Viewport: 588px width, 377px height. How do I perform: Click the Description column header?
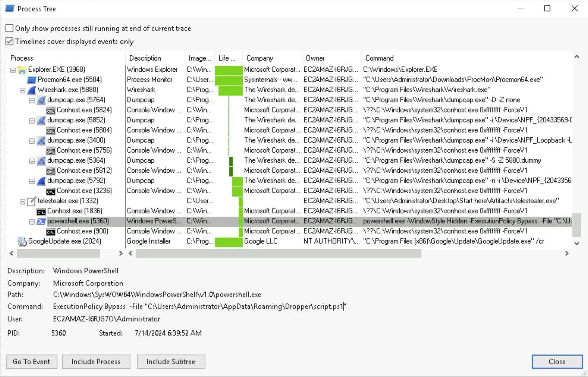pyautogui.click(x=155, y=58)
